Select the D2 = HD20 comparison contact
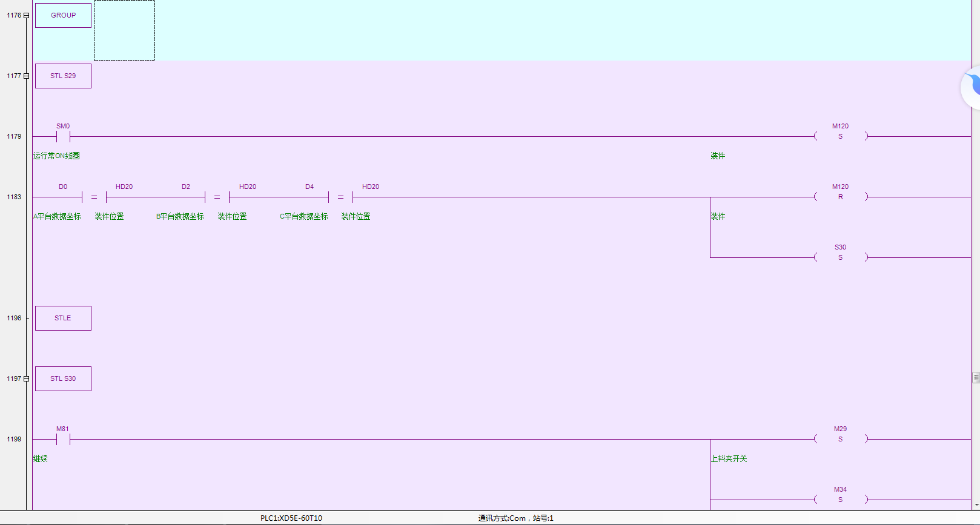 click(217, 197)
